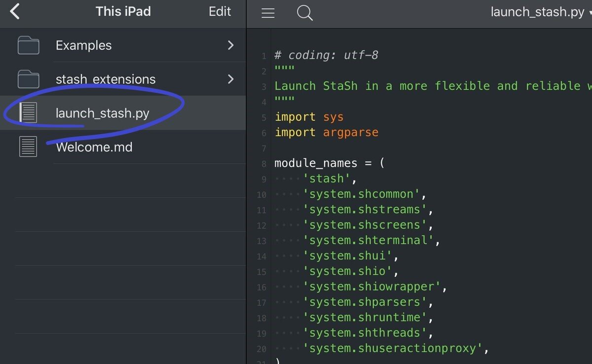Click on the import argparse code line

pyautogui.click(x=327, y=132)
